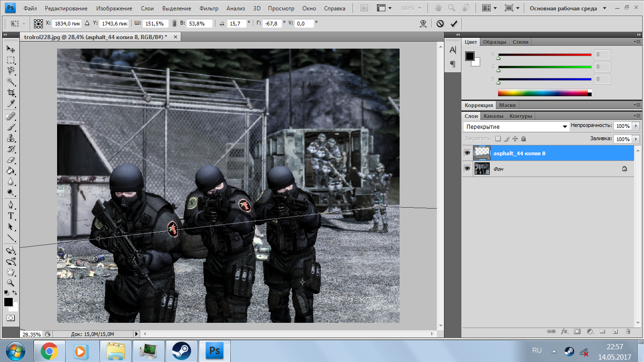Image resolution: width=644 pixels, height=362 pixels.
Task: Select the 3D Orbit camera tool
Action: coord(10,261)
